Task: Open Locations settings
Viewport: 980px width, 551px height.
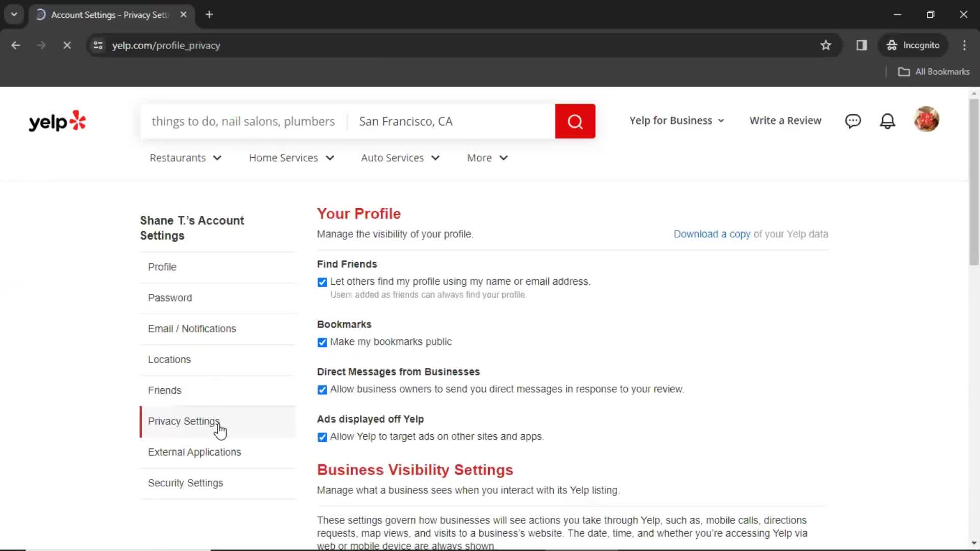Action: point(218,360)
